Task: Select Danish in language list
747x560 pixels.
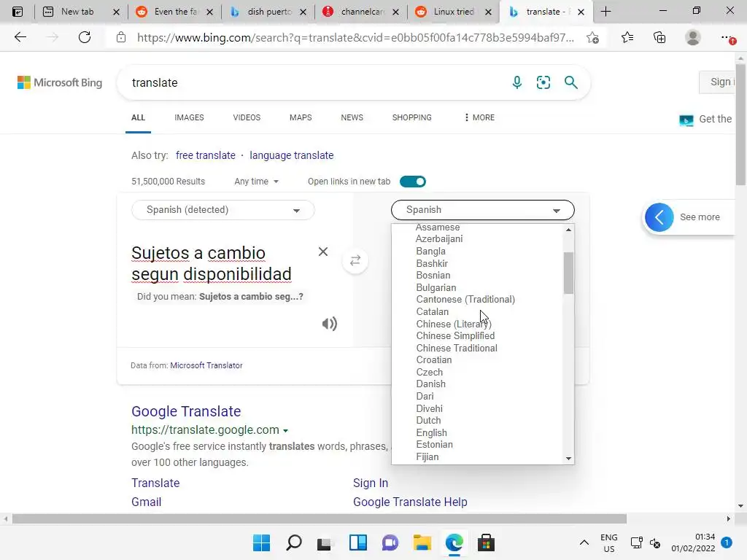Action: coord(431,384)
